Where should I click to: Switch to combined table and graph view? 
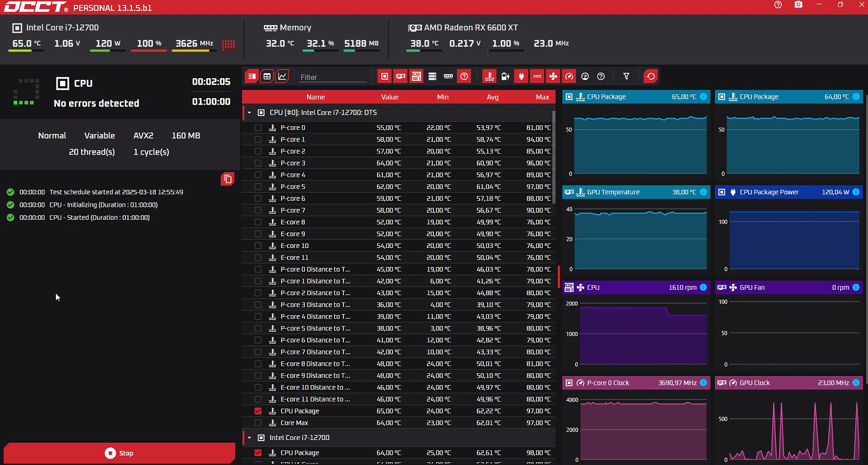coord(252,77)
